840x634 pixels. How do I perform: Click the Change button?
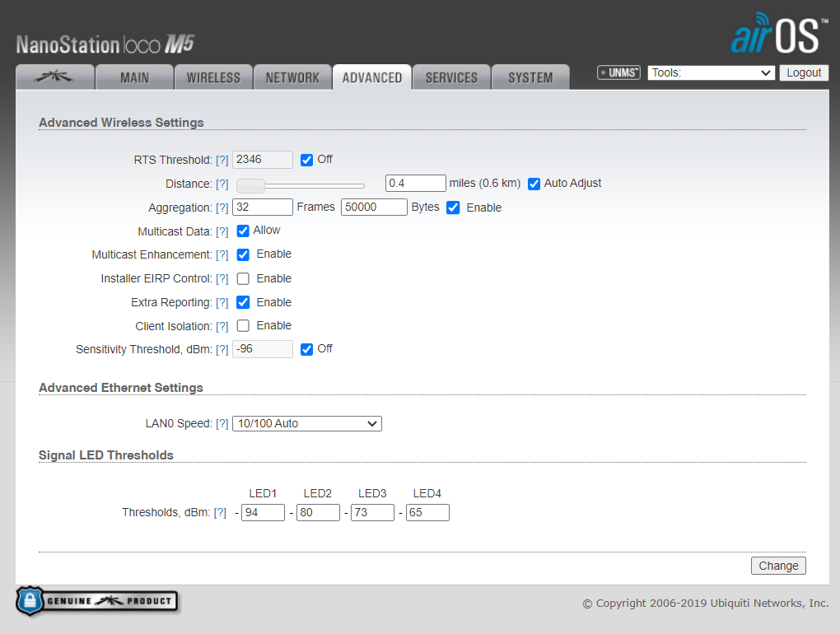pyautogui.click(x=778, y=566)
